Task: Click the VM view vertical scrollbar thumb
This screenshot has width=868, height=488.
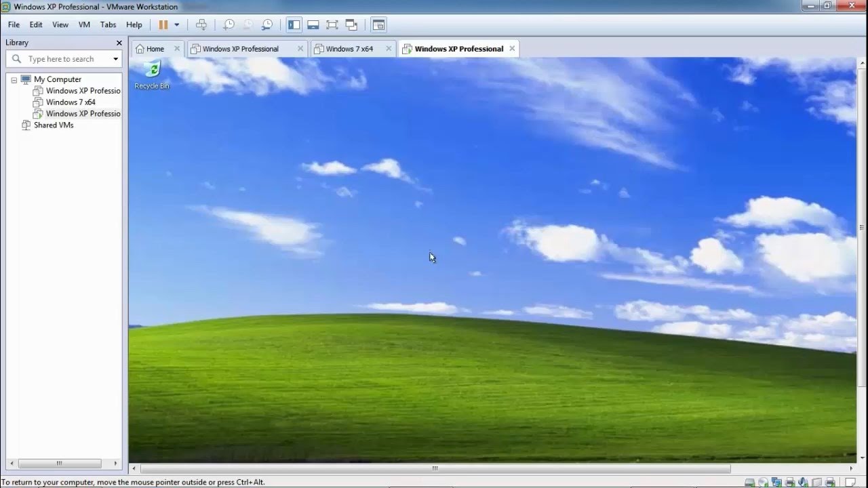Action: click(862, 227)
